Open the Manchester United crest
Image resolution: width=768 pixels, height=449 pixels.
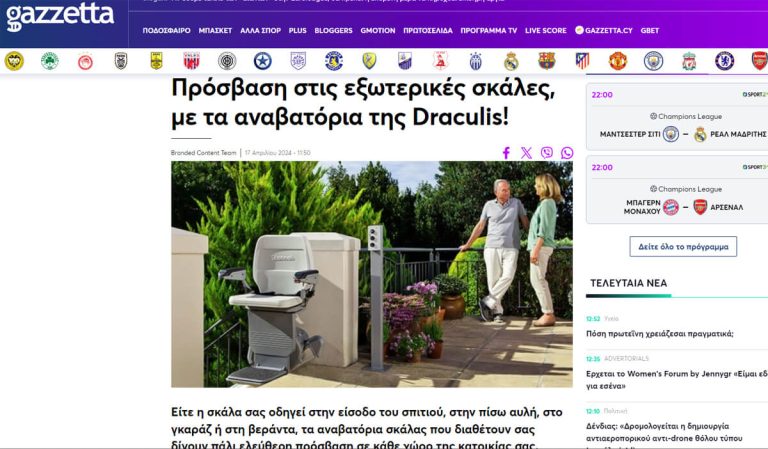618,61
